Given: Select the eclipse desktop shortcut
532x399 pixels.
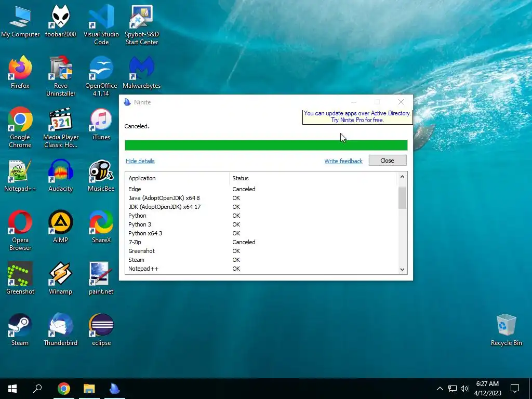Looking at the screenshot, I should coord(101,329).
